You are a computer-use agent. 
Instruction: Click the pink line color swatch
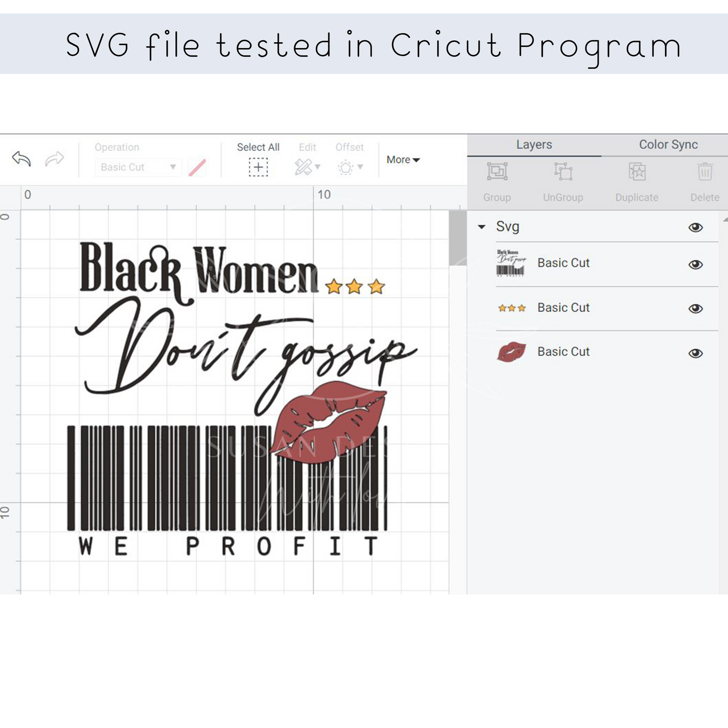pos(197,167)
